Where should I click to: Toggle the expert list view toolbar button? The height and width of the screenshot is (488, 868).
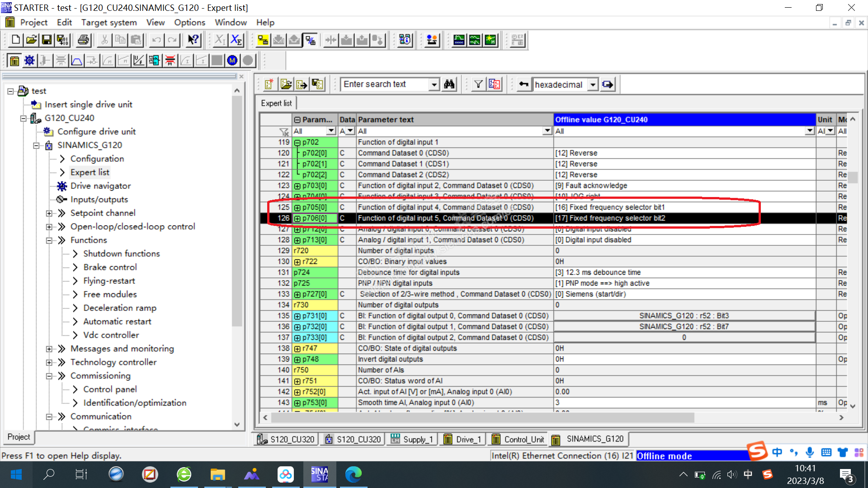tap(14, 61)
